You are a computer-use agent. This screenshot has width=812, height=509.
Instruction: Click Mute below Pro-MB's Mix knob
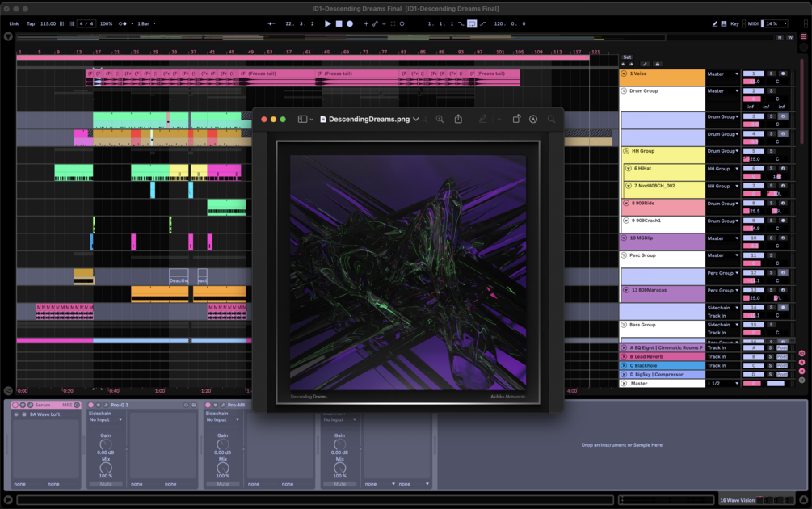tap(223, 484)
